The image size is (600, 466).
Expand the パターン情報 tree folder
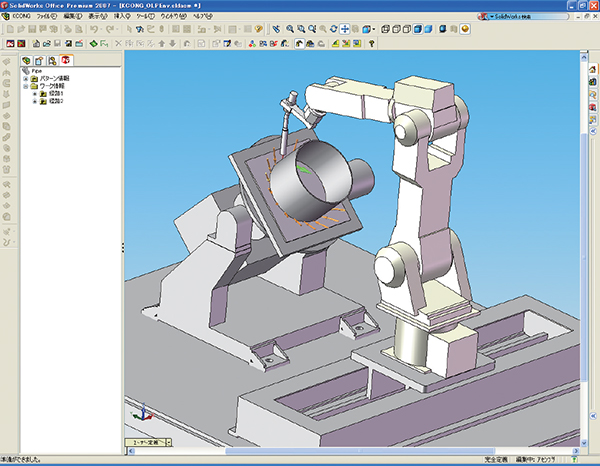coord(25,79)
